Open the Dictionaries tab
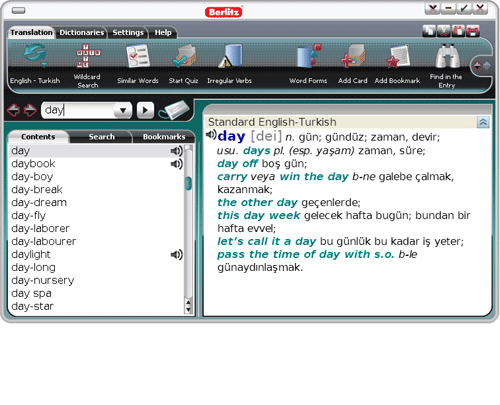500x405 pixels. [x=81, y=32]
